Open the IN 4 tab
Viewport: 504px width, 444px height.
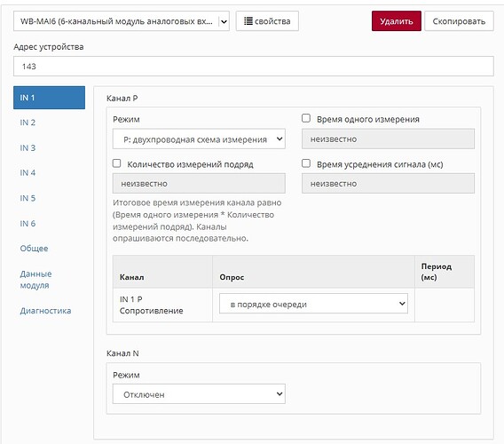28,173
